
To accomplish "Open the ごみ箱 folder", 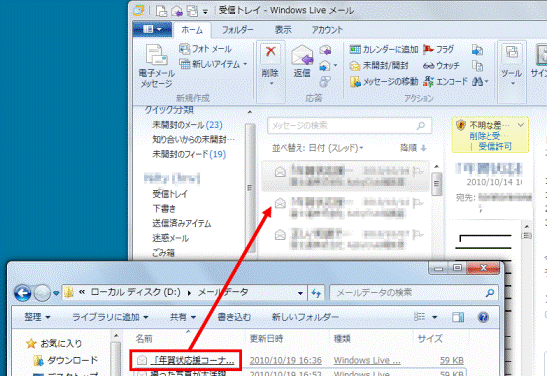I will pos(163,253).
